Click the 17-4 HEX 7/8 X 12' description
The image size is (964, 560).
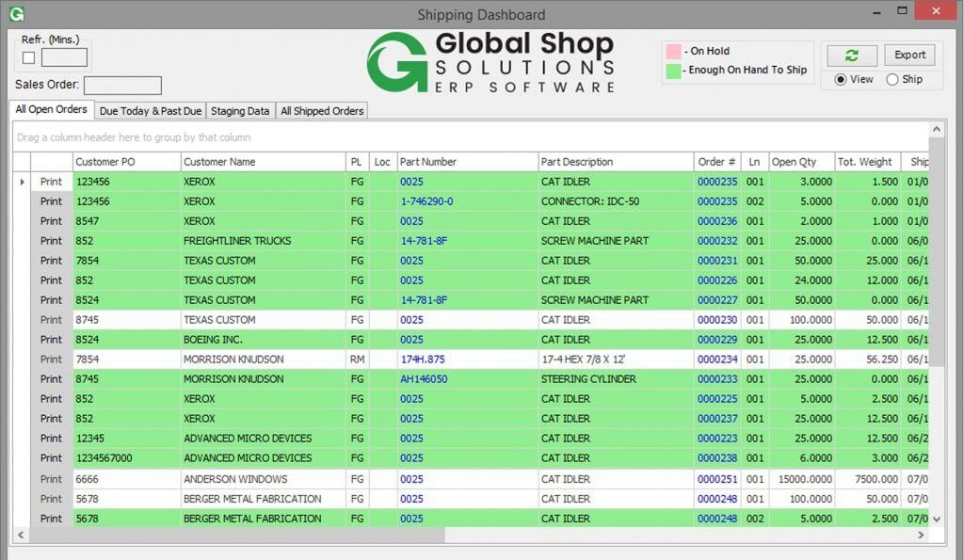click(x=616, y=359)
